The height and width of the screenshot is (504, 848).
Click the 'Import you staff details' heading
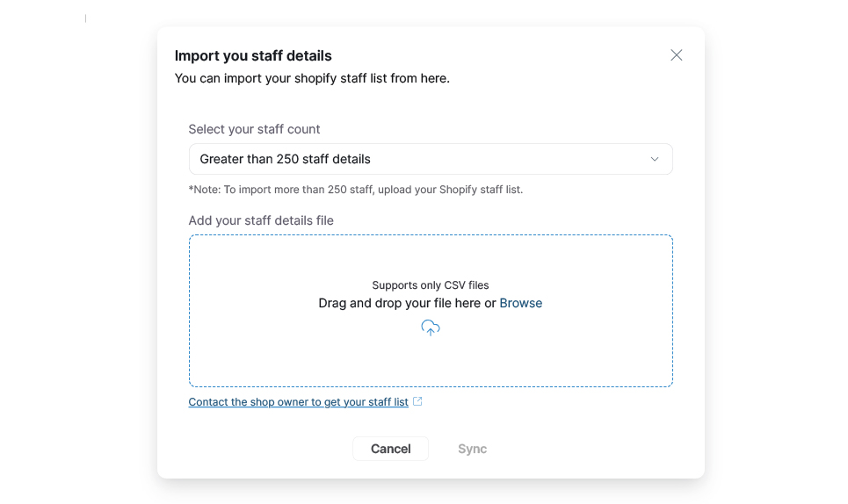(x=253, y=56)
